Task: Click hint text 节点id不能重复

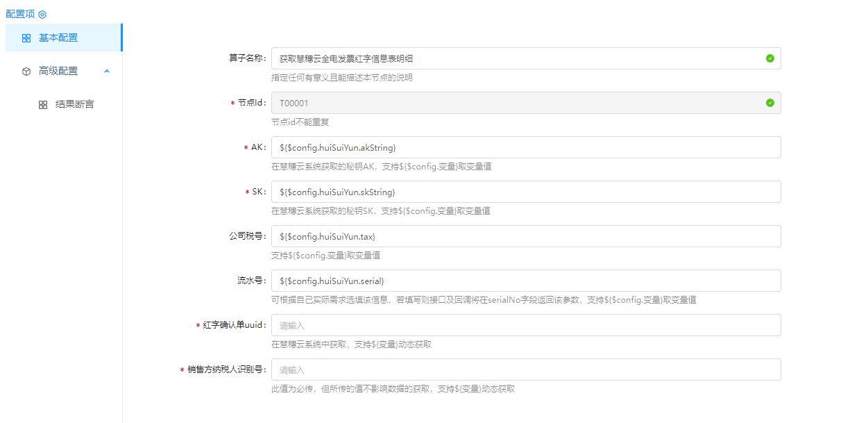Action: [300, 122]
